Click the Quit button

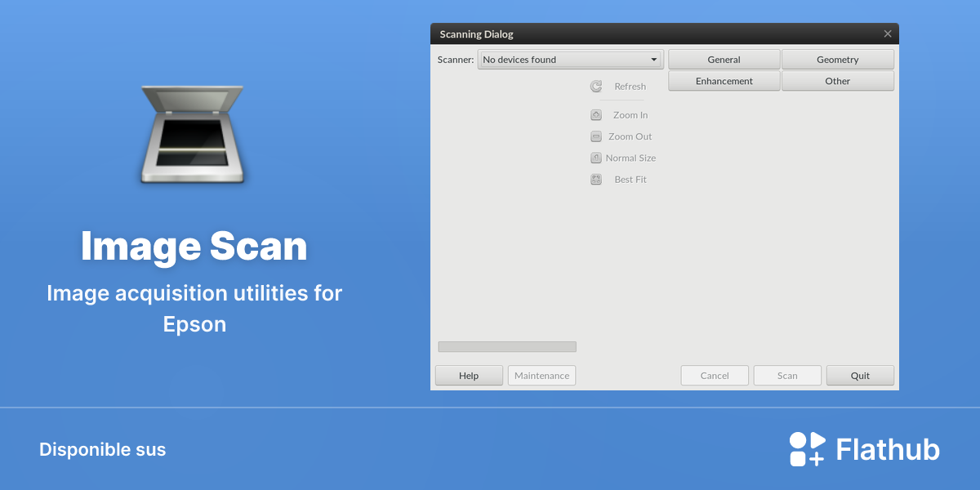click(860, 376)
